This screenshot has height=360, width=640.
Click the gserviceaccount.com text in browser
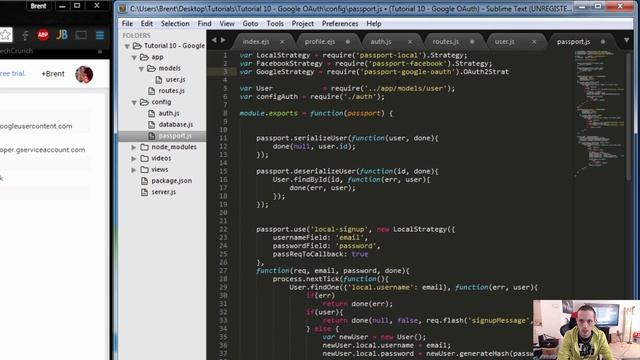click(x=42, y=150)
